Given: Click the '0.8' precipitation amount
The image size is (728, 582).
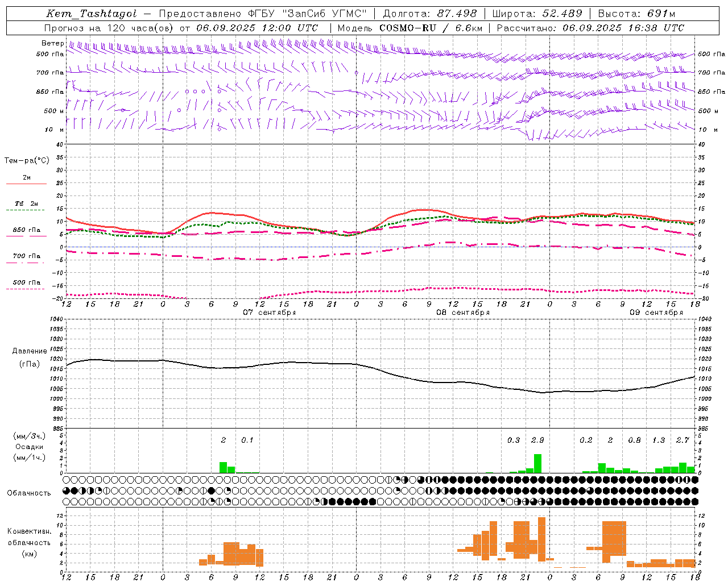Looking at the screenshot, I should [x=634, y=440].
